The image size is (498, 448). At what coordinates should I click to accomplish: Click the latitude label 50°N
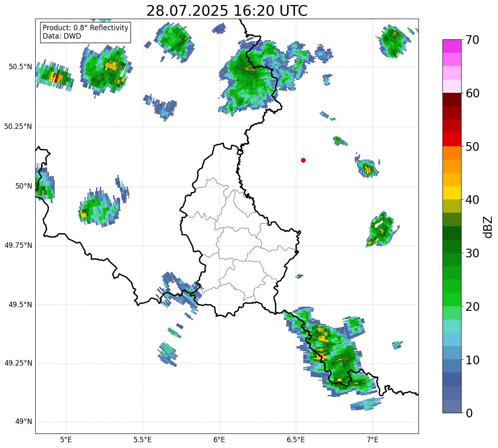[x=24, y=186]
